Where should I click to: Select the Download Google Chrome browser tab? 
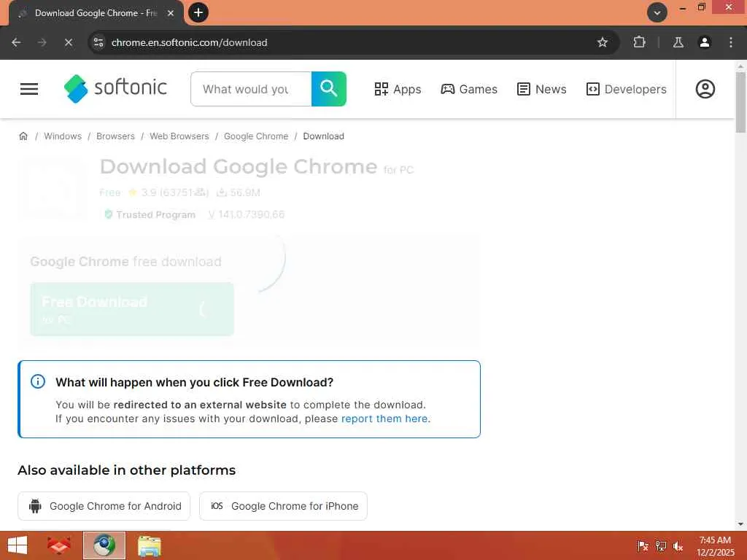96,13
